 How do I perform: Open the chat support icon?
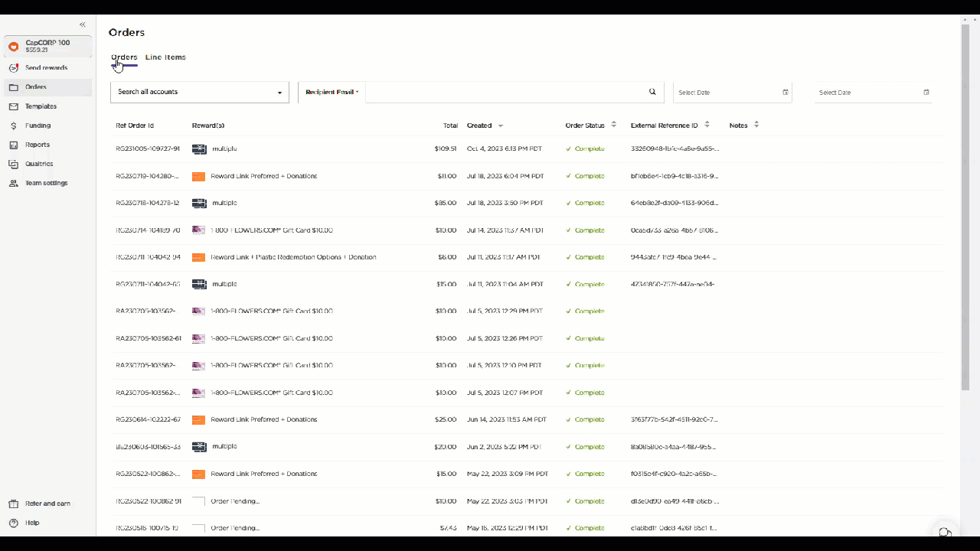945,533
